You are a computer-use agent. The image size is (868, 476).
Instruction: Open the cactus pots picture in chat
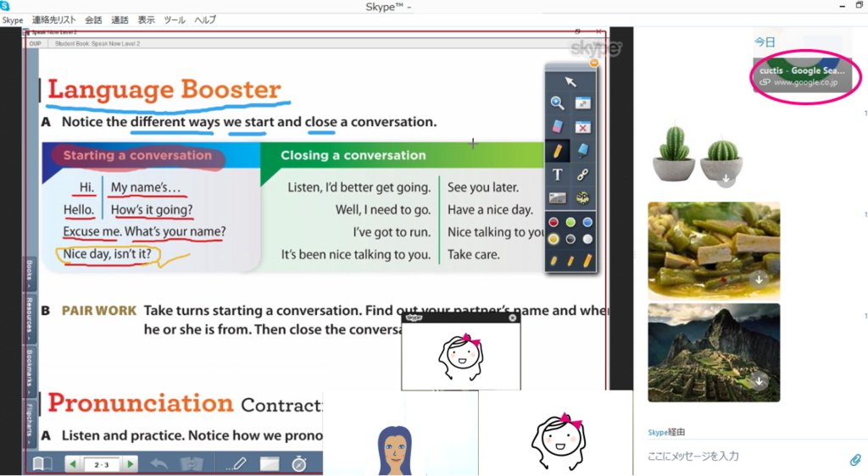[697, 152]
